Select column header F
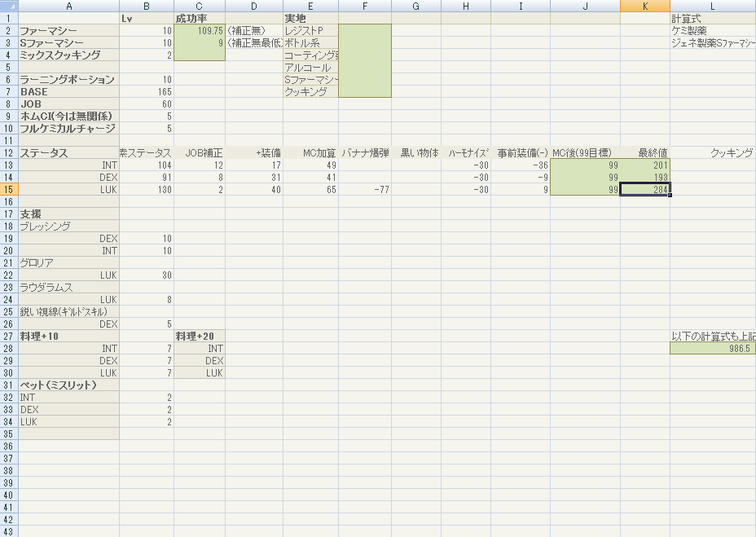 coord(365,6)
